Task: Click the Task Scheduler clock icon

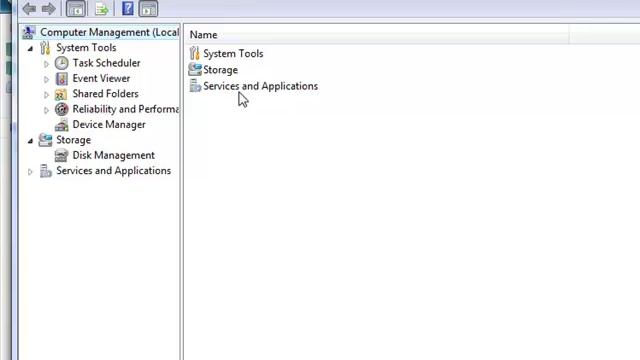Action: 62,63
